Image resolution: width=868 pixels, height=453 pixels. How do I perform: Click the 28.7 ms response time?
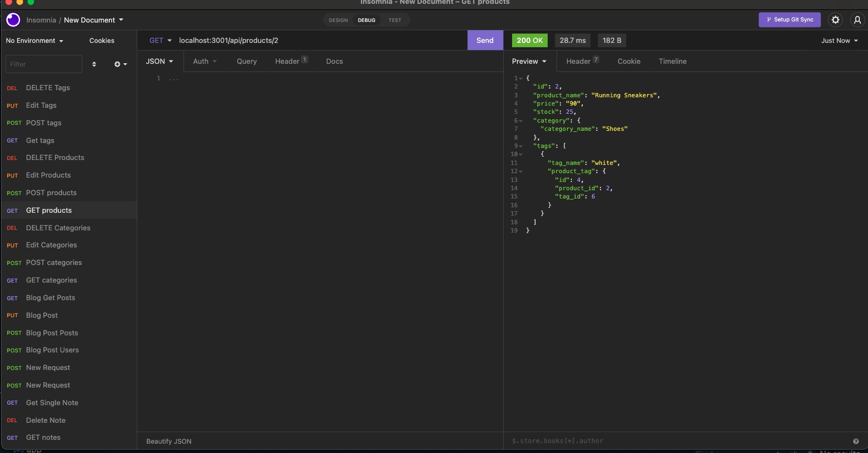tap(572, 40)
